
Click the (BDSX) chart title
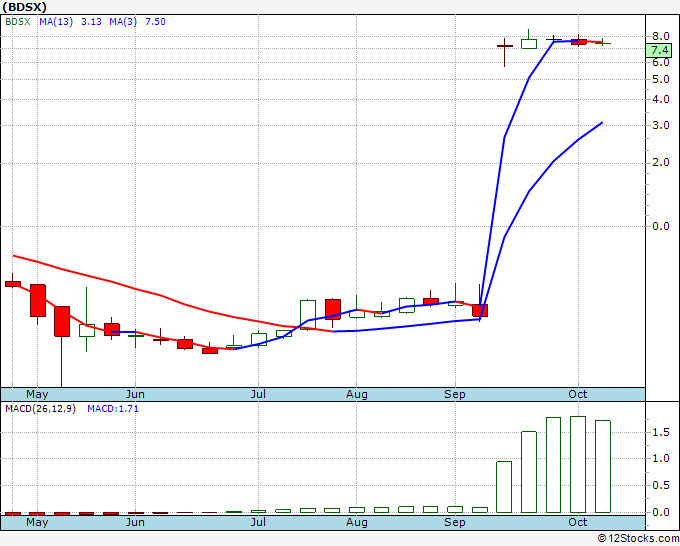(x=24, y=7)
